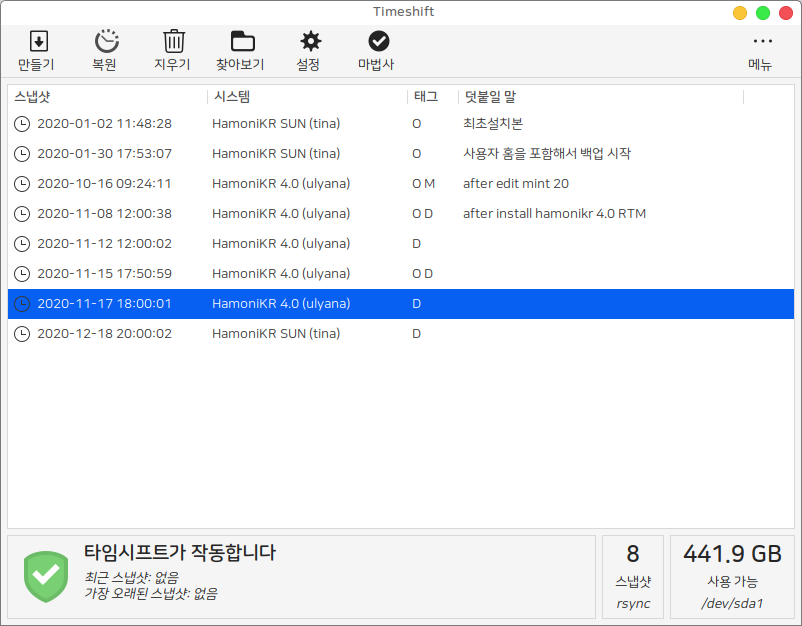
Task: Click the 지우기 (Delete) trash icon
Action: tap(172, 42)
